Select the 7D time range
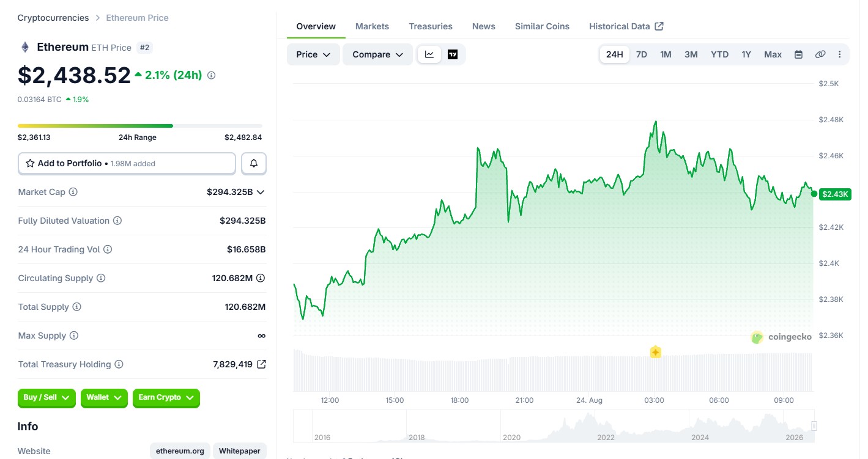Screen dimensions: 868x459 pyautogui.click(x=642, y=54)
